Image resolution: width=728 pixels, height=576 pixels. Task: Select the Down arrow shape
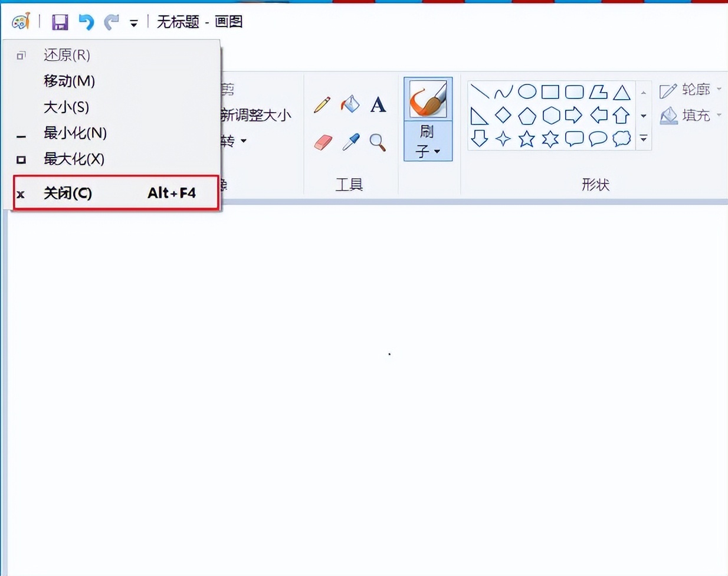(480, 139)
